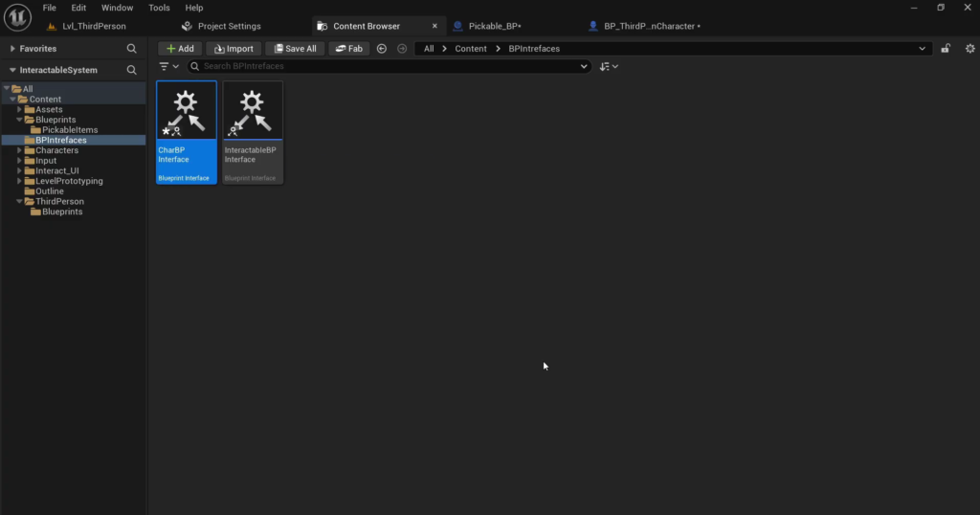Select the Input folder
980x515 pixels.
[46, 161]
